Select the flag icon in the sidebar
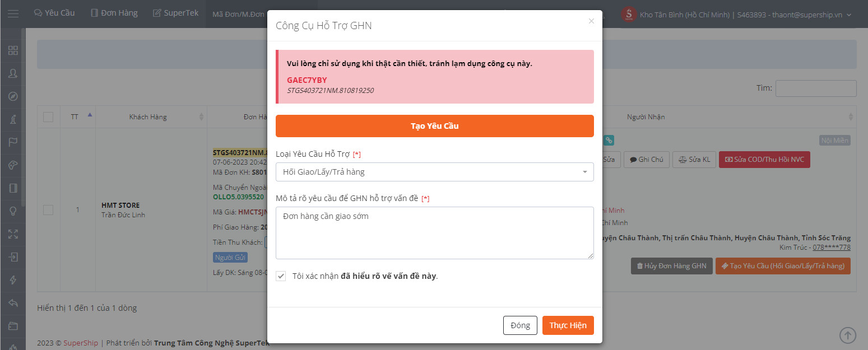The image size is (868, 350). click(x=12, y=142)
